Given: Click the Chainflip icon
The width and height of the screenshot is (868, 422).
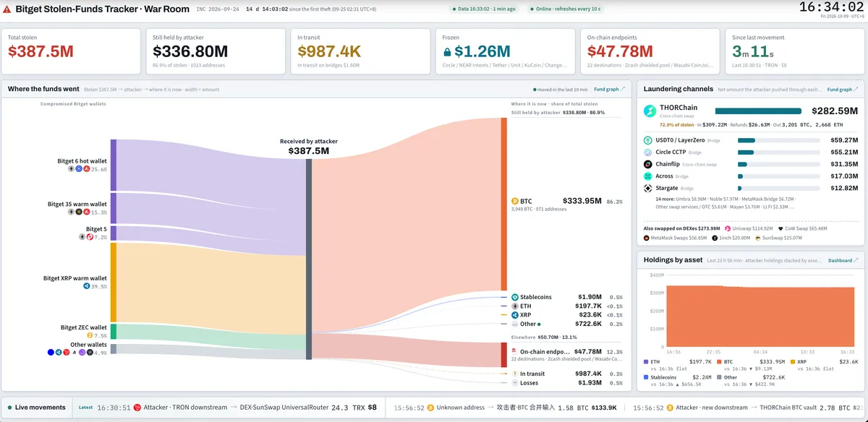Looking at the screenshot, I should pyautogui.click(x=648, y=164).
